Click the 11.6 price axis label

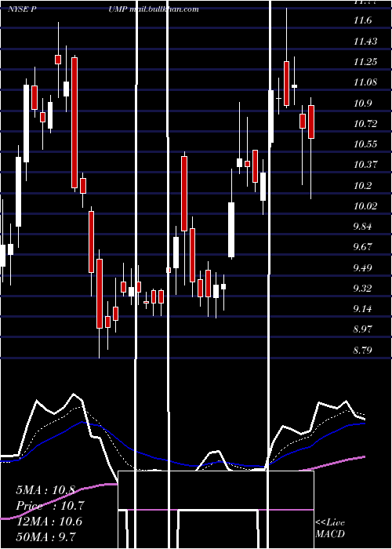(x=362, y=20)
